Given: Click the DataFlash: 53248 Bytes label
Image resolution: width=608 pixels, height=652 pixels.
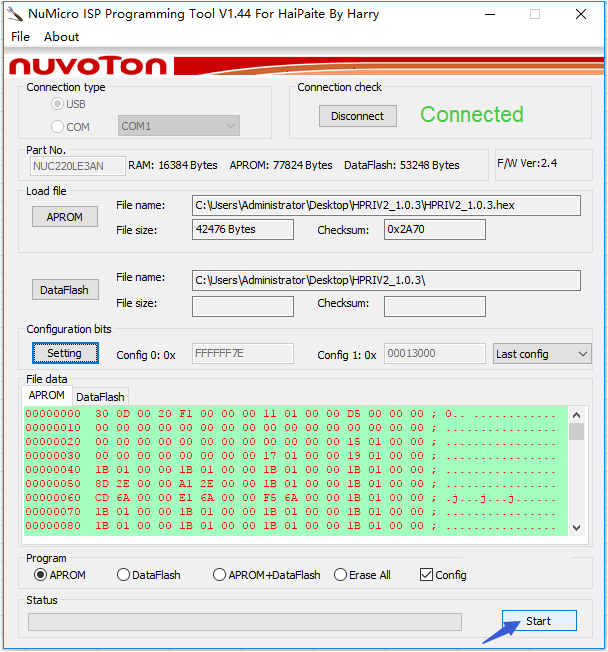Looking at the screenshot, I should [x=402, y=165].
